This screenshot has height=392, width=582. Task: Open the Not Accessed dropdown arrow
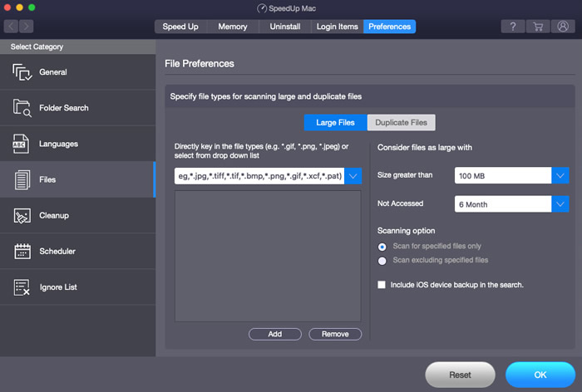[x=560, y=204]
